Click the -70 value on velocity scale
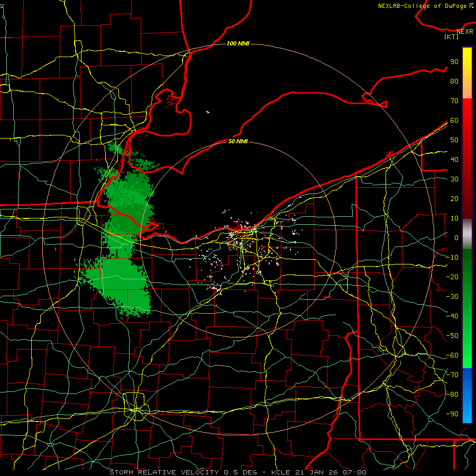 tap(452, 375)
